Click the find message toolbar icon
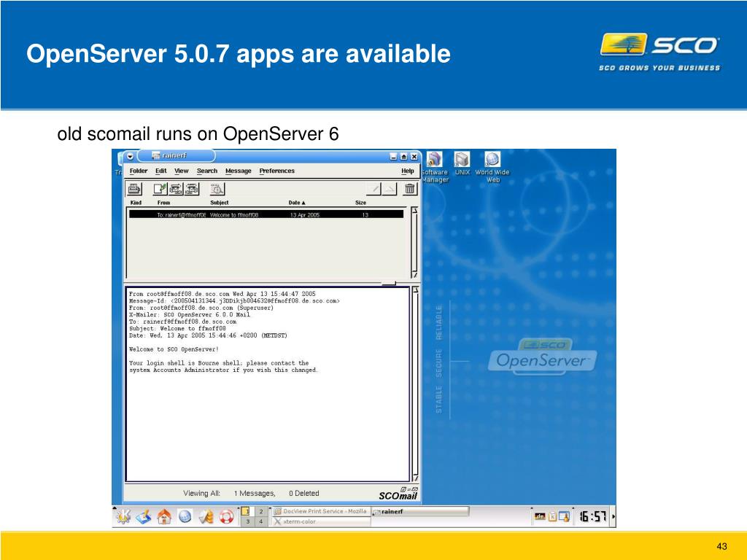 click(217, 189)
